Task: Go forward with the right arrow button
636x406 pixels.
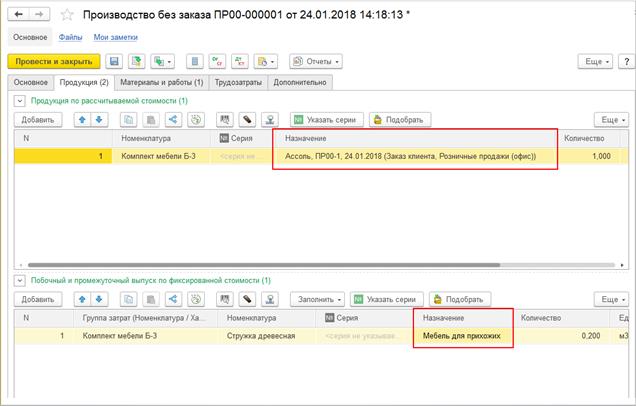Action: (x=39, y=15)
